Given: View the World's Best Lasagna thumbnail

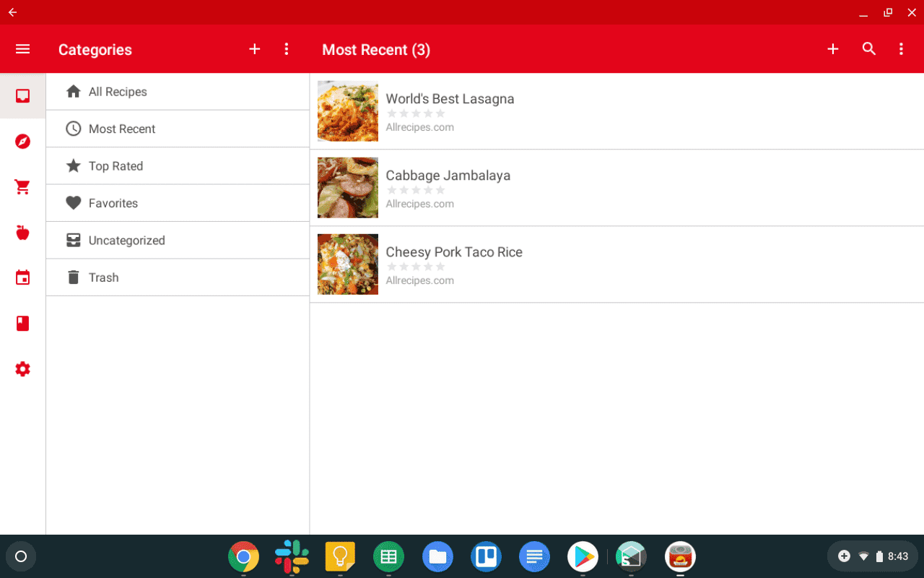Looking at the screenshot, I should (x=347, y=111).
